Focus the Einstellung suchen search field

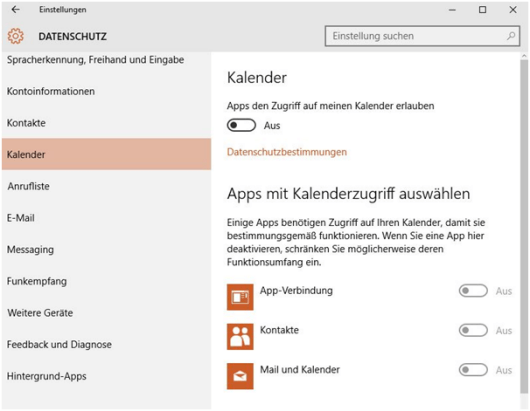tap(422, 36)
